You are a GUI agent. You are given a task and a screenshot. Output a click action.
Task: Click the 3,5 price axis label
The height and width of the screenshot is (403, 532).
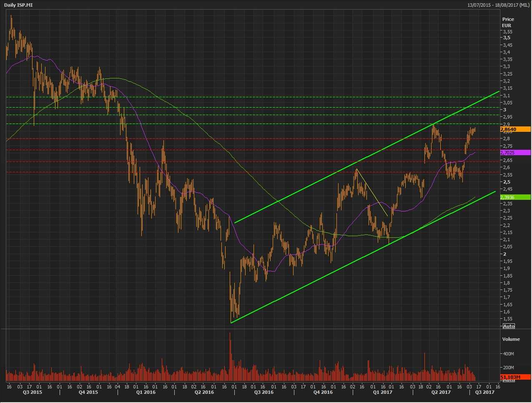point(507,38)
